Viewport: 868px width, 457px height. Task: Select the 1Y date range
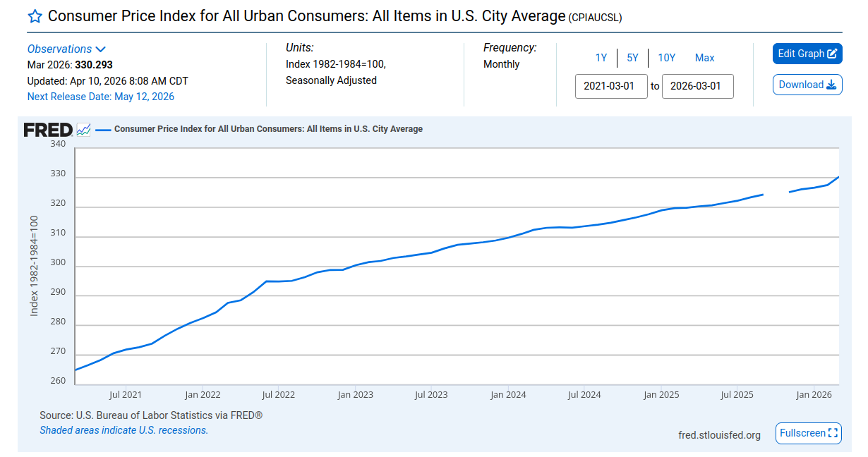click(601, 58)
